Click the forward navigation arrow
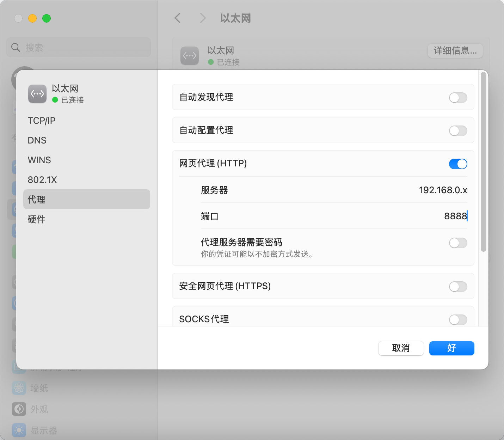The image size is (504, 440). [203, 18]
